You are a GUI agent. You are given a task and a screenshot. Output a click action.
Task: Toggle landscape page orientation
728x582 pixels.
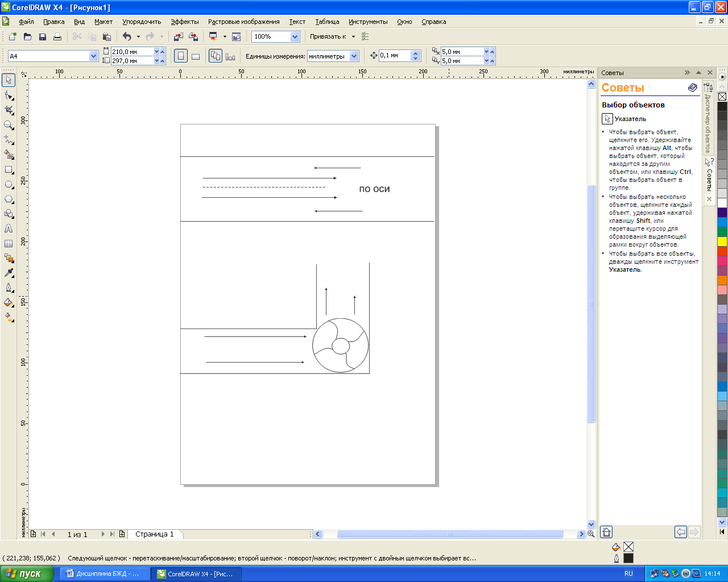196,56
